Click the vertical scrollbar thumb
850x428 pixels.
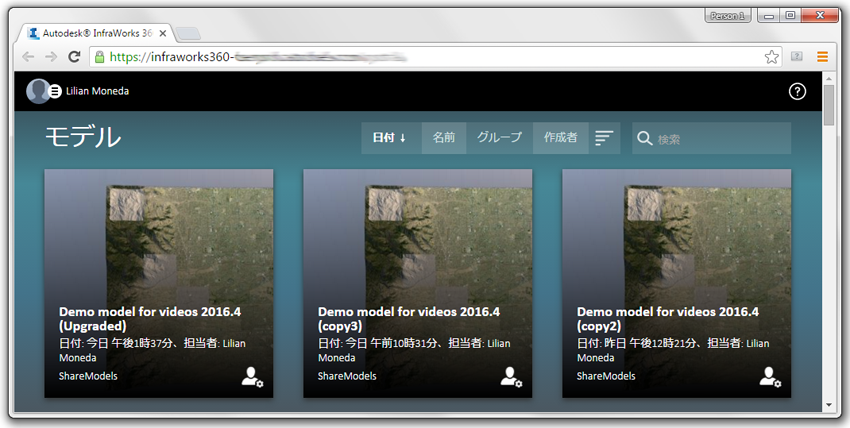coord(829,105)
